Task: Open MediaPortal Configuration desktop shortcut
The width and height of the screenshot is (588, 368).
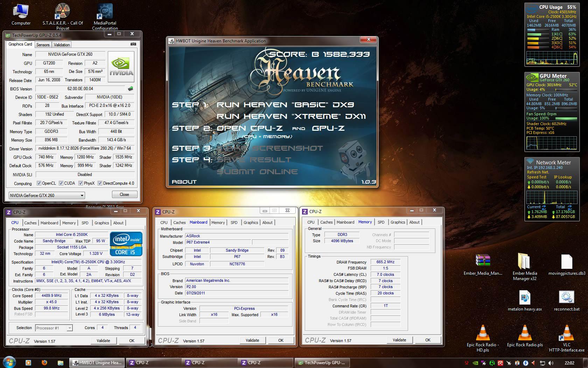Action: coord(105,16)
